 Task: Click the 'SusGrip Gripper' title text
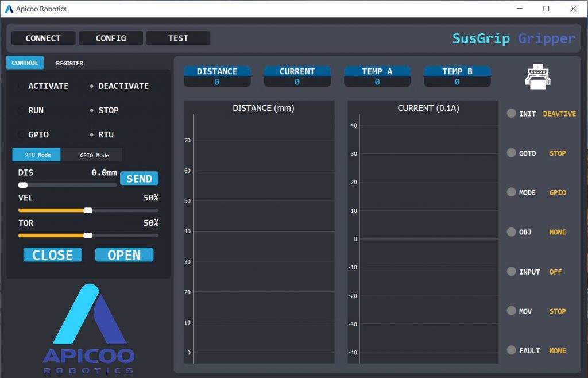pos(514,38)
